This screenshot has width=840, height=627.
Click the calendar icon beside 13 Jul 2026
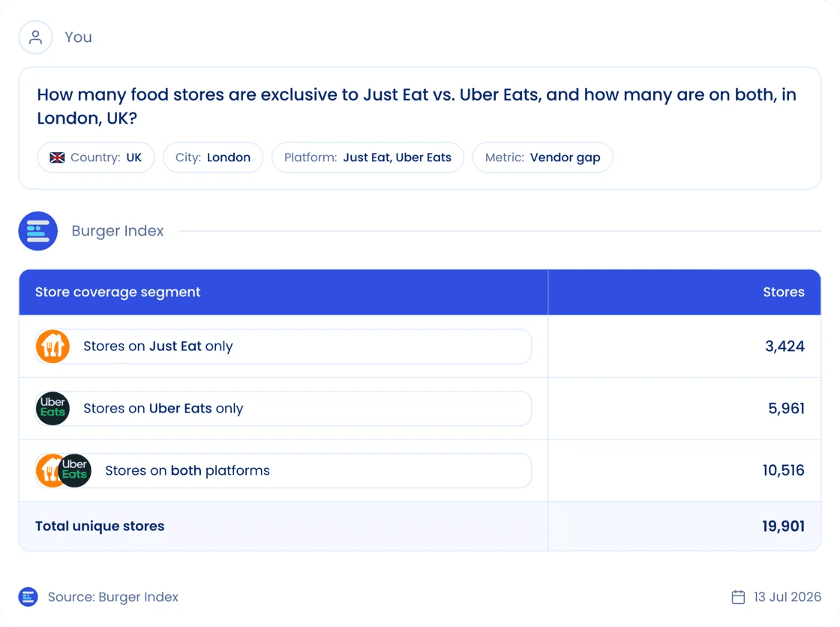[738, 597]
